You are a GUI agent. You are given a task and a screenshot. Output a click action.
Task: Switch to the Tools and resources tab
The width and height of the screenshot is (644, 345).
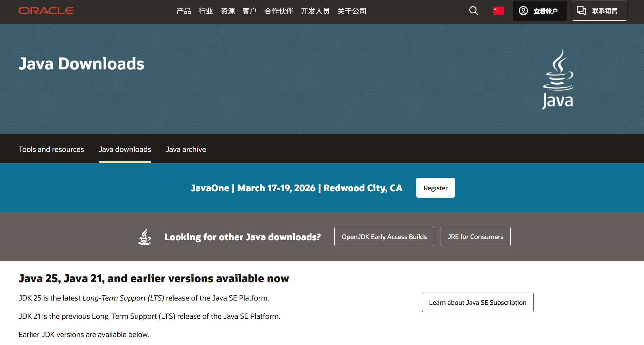51,149
